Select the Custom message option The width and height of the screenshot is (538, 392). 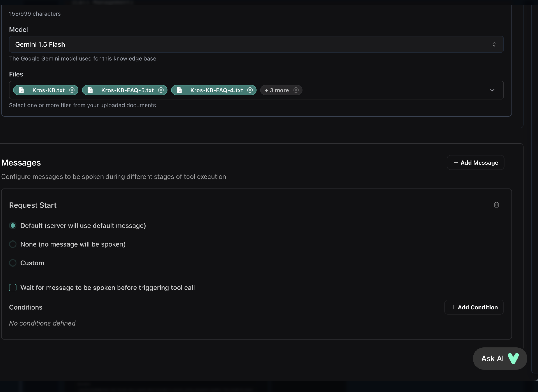13,263
